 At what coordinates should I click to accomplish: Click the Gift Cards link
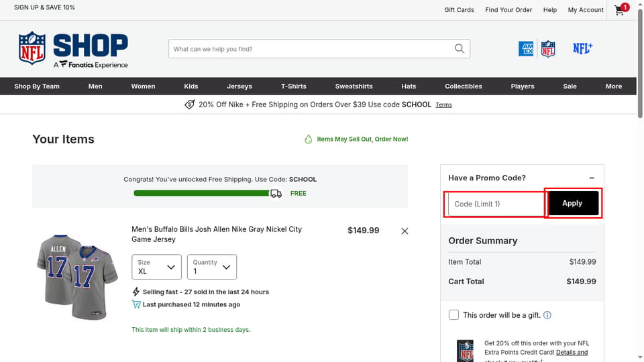coord(459,10)
